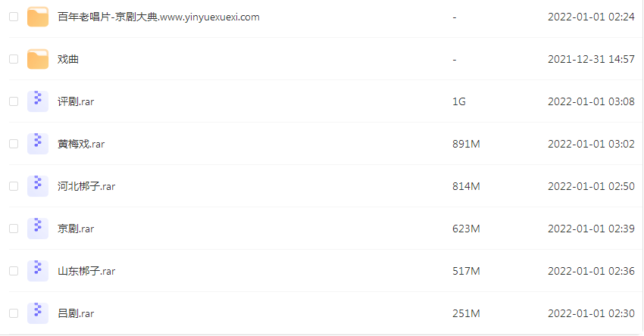Click the 山东梆子.rar file name
Screen dimensions: 644x336
[86, 271]
